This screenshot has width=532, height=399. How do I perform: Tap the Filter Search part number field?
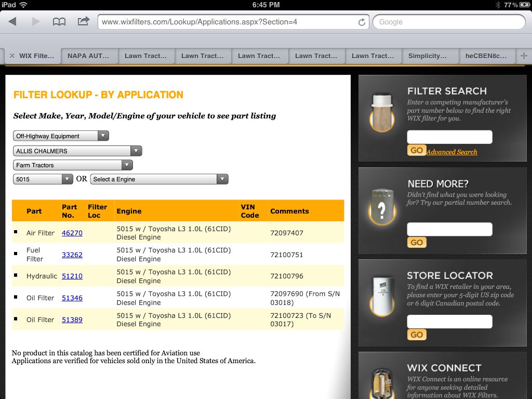449,137
